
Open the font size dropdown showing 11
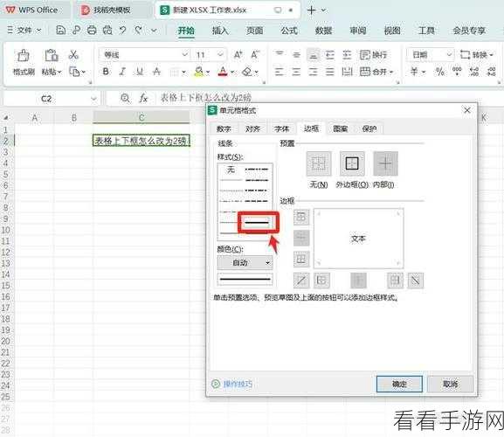[220, 55]
